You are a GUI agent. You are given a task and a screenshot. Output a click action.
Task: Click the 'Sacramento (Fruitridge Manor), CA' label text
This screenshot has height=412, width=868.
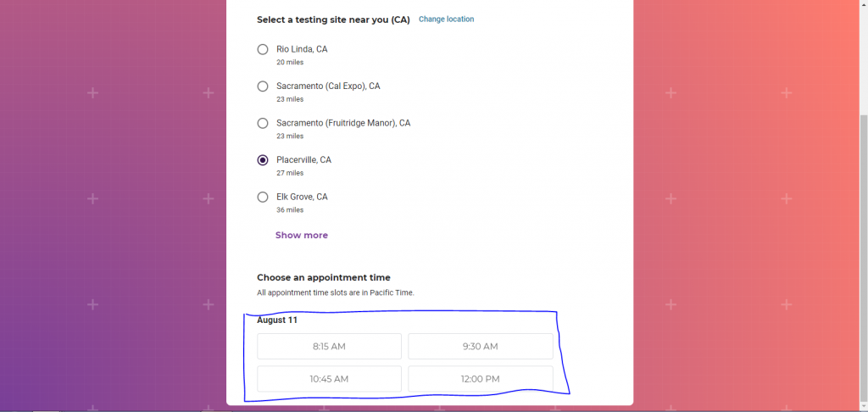click(x=343, y=123)
